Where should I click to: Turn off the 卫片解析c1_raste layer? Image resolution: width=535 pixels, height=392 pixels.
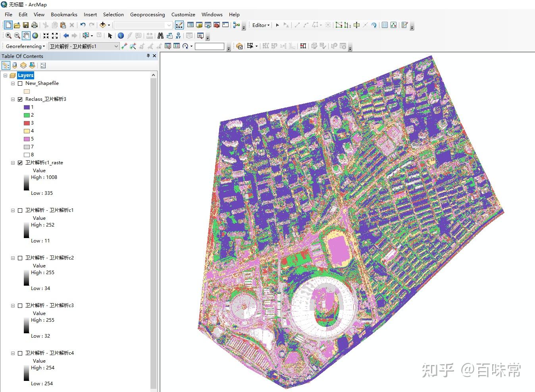pyautogui.click(x=20, y=163)
